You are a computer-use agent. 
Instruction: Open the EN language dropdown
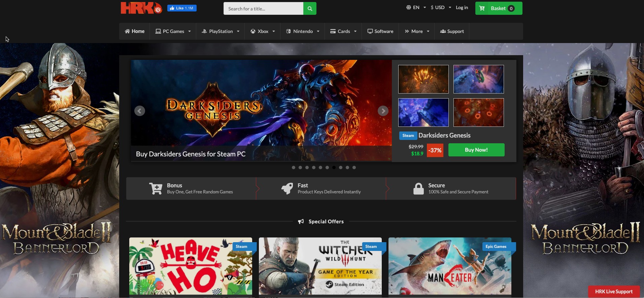[x=416, y=7]
